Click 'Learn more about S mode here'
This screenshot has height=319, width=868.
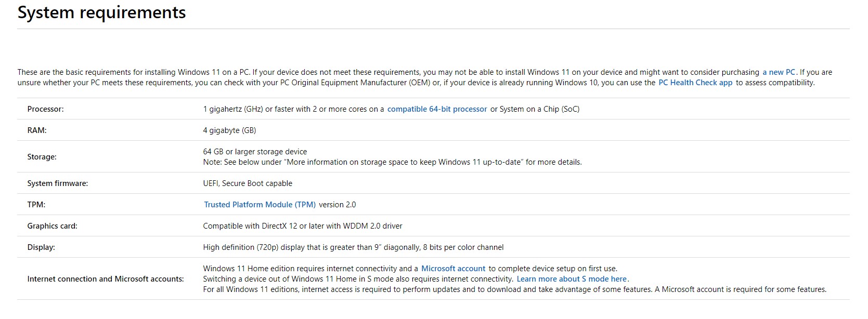(572, 279)
